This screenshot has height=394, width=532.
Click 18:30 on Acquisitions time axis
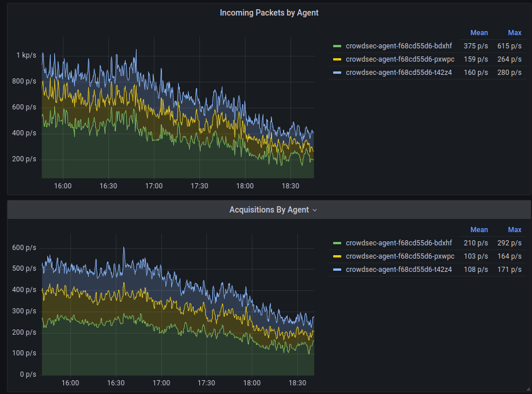tap(297, 383)
